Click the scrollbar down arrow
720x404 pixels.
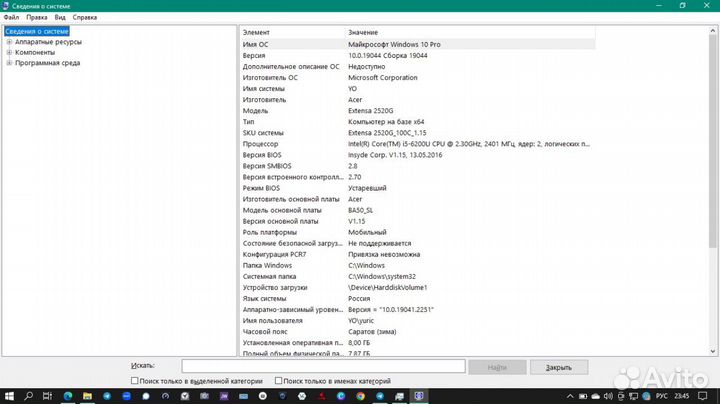(713, 351)
